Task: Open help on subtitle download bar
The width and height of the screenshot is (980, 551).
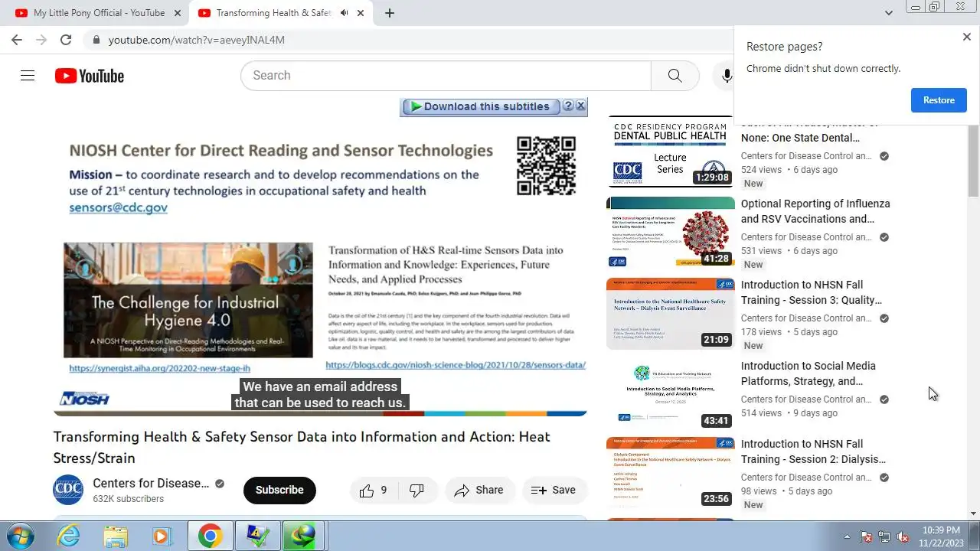Action: (x=568, y=106)
